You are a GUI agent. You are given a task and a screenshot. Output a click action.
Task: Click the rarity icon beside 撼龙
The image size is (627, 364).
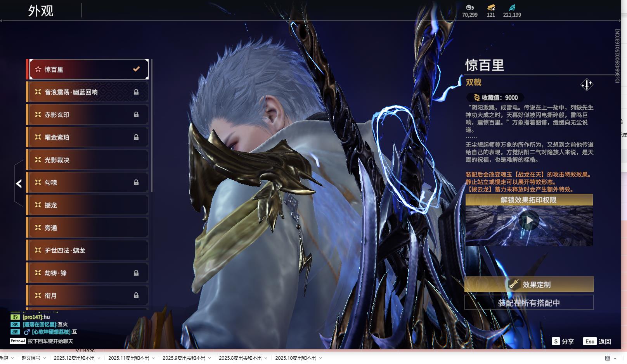tap(38, 205)
